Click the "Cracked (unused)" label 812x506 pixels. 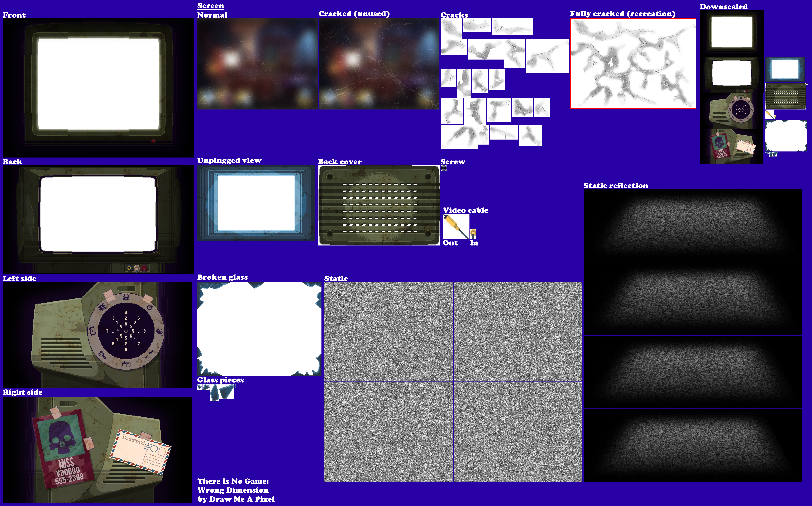point(354,14)
